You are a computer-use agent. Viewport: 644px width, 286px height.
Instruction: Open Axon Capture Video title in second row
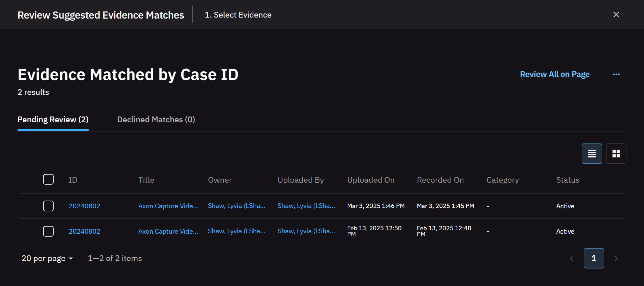[168, 231]
